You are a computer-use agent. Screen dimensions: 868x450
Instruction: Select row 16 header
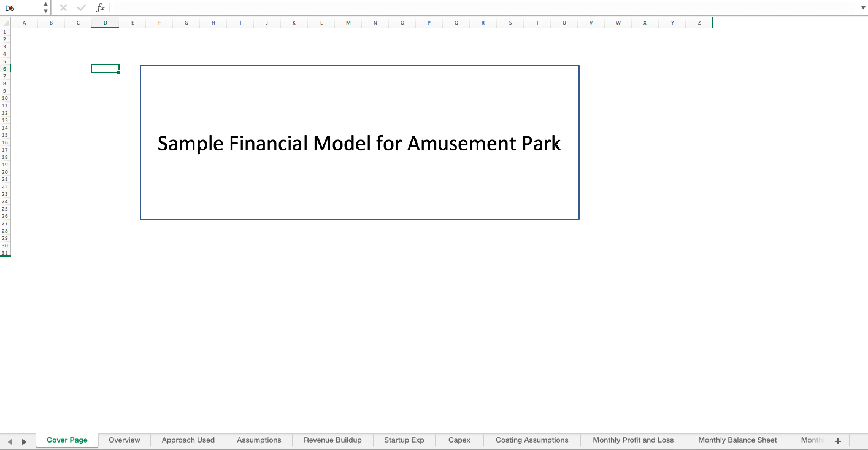(x=5, y=142)
